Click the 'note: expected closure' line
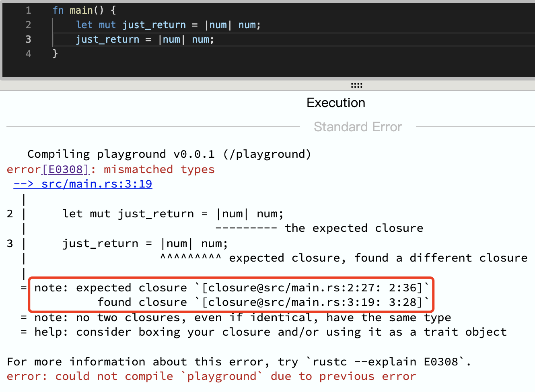This screenshot has height=392, width=535. click(x=232, y=288)
